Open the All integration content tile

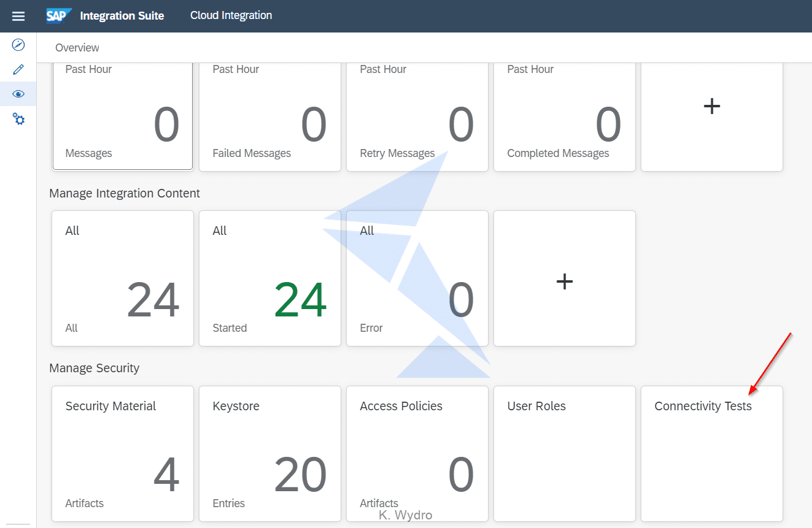point(123,278)
